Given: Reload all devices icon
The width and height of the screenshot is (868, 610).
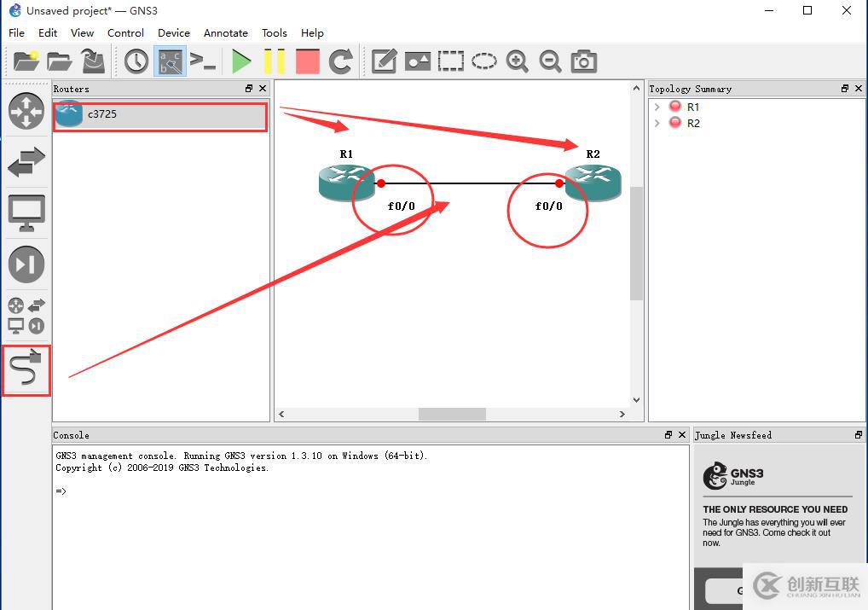Looking at the screenshot, I should pos(340,61).
